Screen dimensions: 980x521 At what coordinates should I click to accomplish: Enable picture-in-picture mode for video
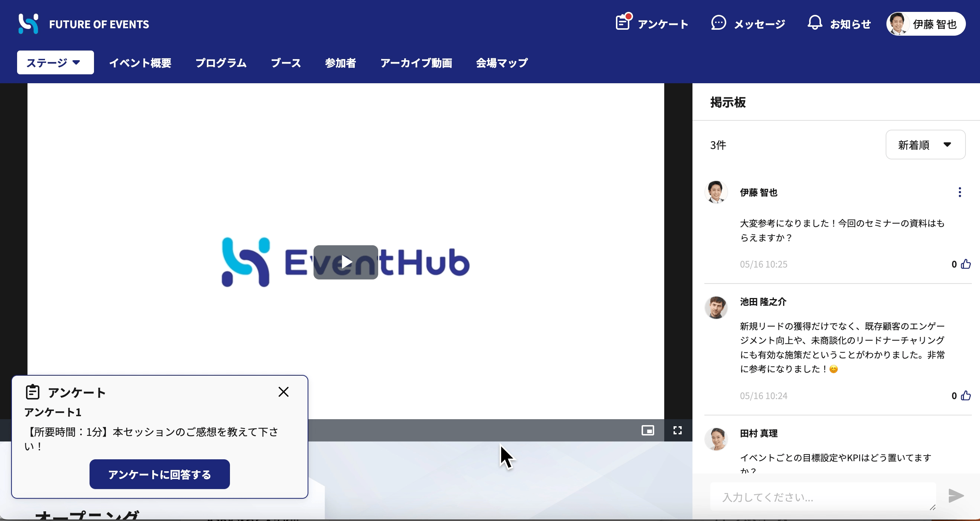(648, 430)
